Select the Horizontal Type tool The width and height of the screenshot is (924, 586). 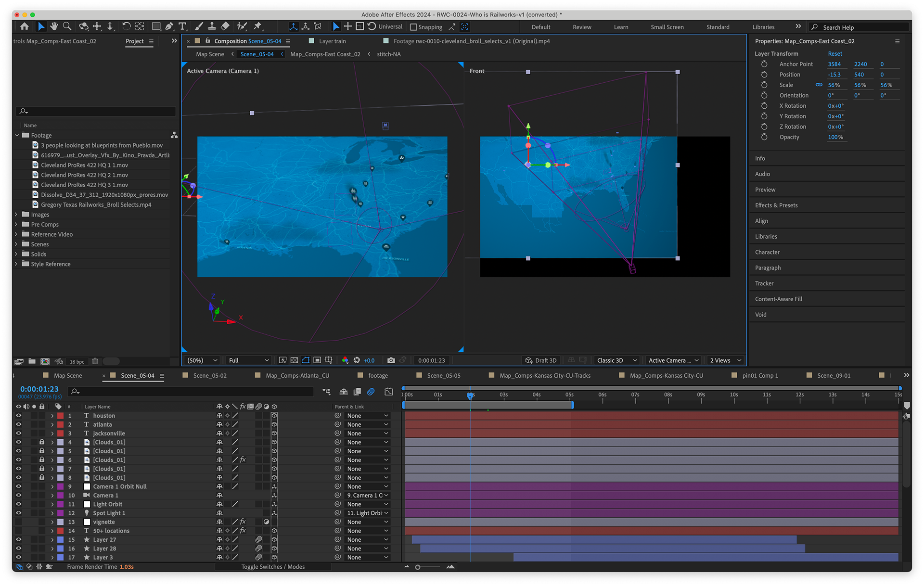[182, 26]
